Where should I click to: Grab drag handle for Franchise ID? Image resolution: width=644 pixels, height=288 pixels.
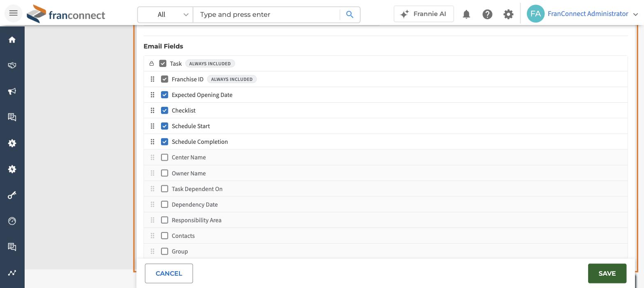[152, 79]
